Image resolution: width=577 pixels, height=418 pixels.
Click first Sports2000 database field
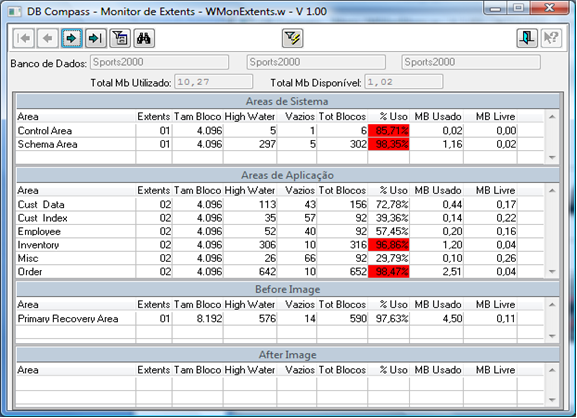[159, 62]
